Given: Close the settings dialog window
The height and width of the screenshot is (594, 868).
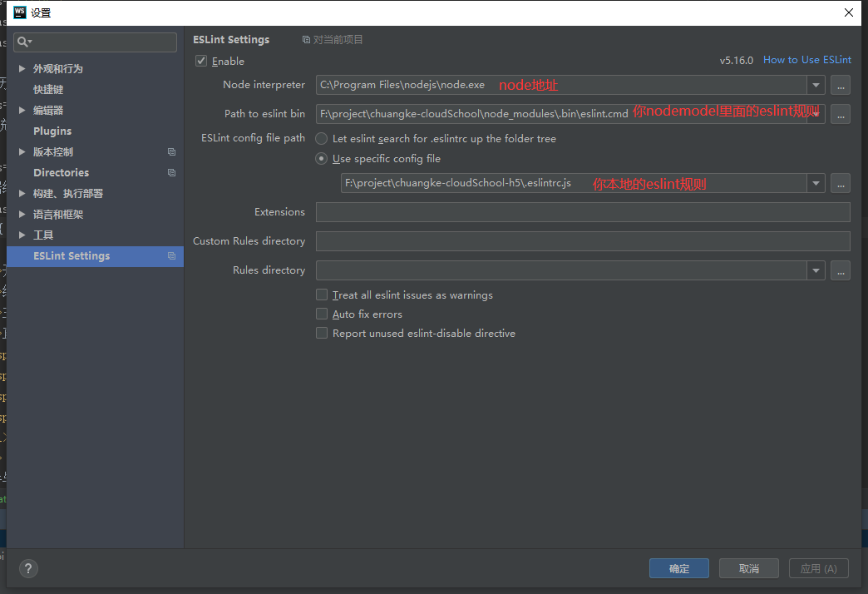Looking at the screenshot, I should pyautogui.click(x=849, y=12).
